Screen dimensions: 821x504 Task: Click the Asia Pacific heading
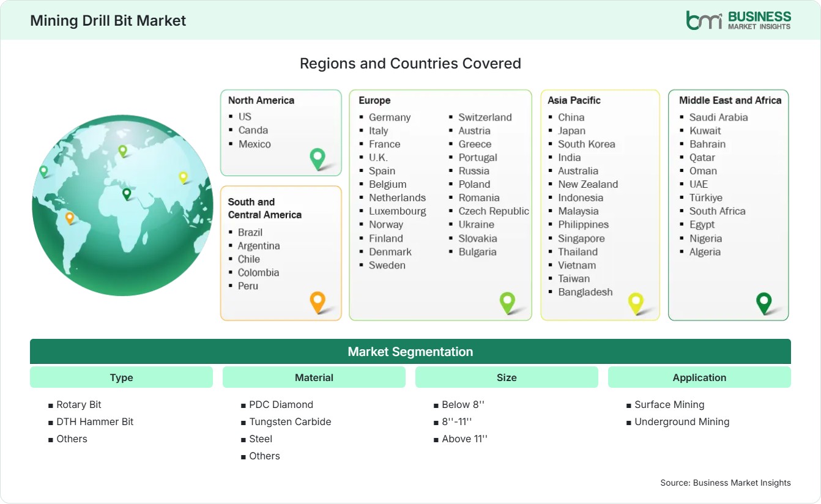pos(574,100)
